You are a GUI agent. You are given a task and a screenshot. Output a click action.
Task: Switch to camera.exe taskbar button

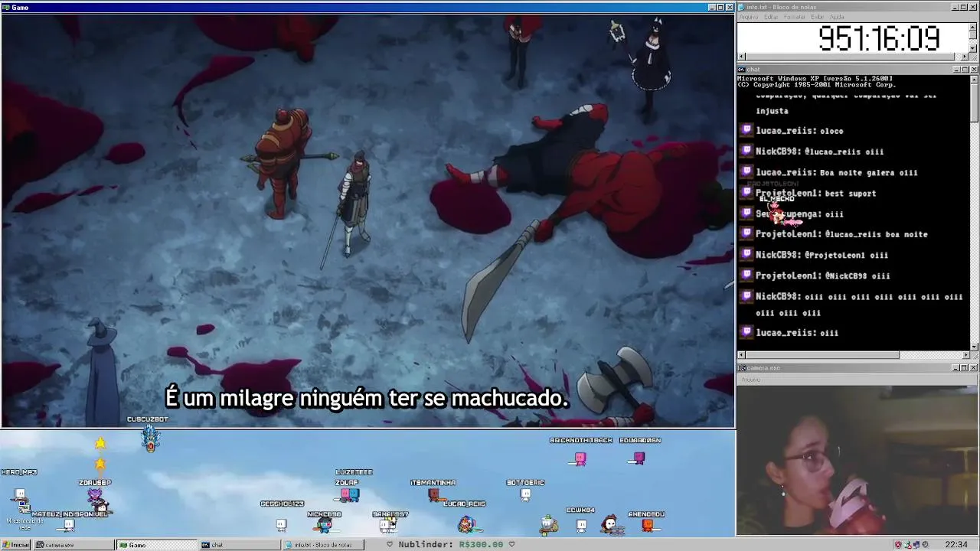[73, 545]
